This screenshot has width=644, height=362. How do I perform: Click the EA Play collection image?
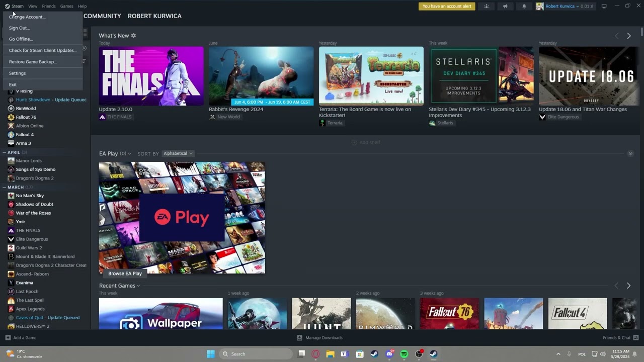point(182,218)
